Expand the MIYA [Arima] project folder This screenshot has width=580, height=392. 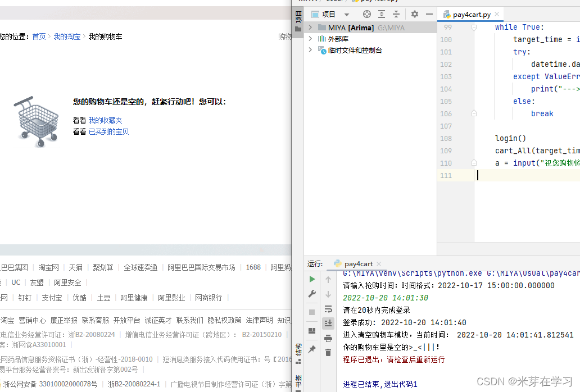[310, 28]
